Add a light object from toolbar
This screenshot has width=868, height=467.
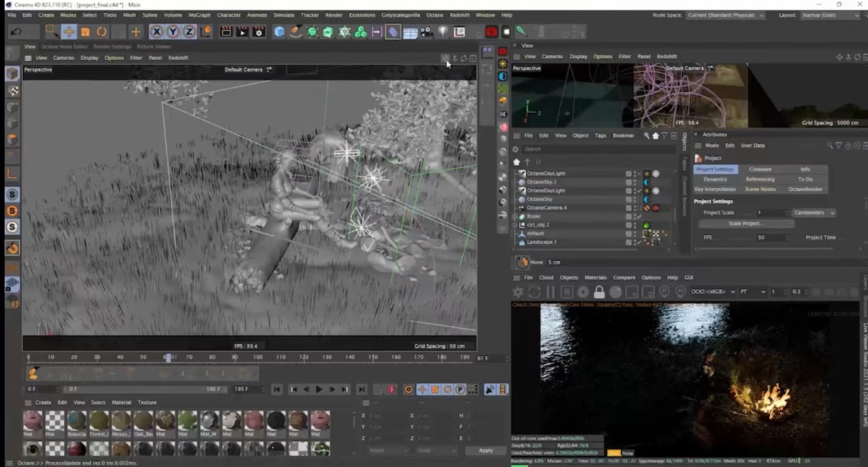pyautogui.click(x=443, y=32)
